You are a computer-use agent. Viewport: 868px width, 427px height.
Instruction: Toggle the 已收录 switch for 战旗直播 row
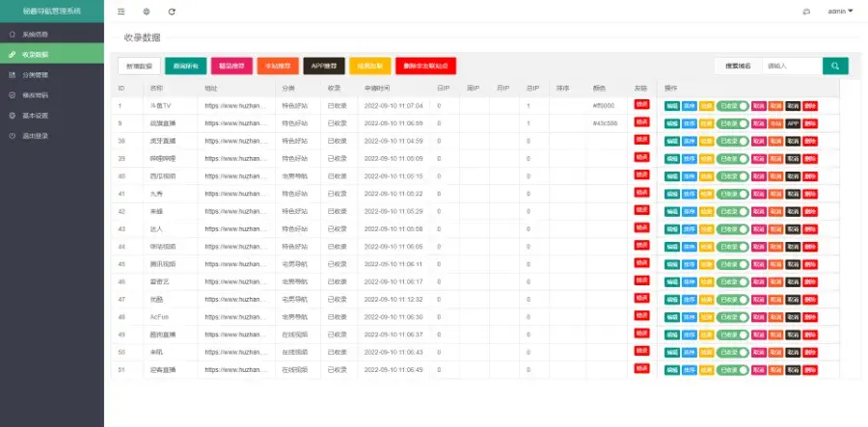point(732,123)
